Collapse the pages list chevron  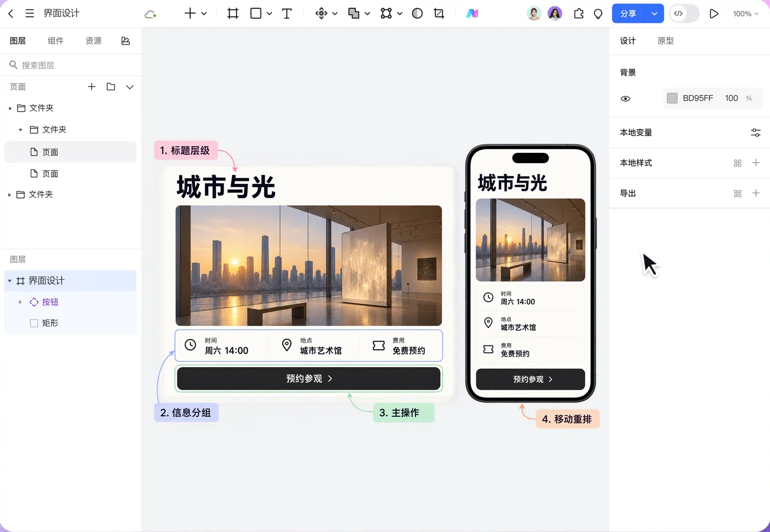(x=130, y=87)
